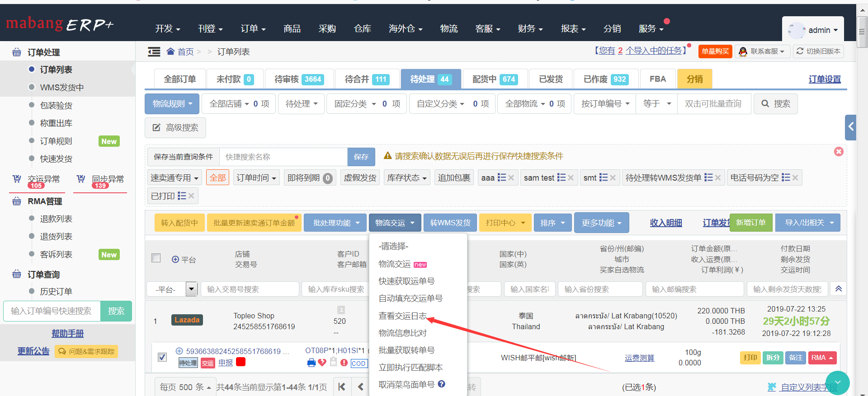Open the 平台 filter select box
The width and height of the screenshot is (868, 396).
point(172,289)
